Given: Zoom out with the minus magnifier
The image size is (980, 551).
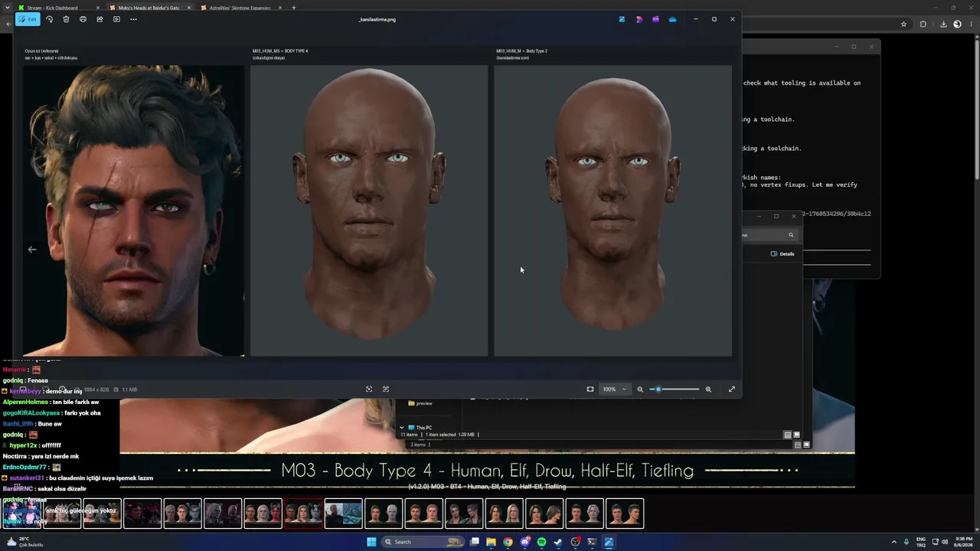Looking at the screenshot, I should point(640,389).
